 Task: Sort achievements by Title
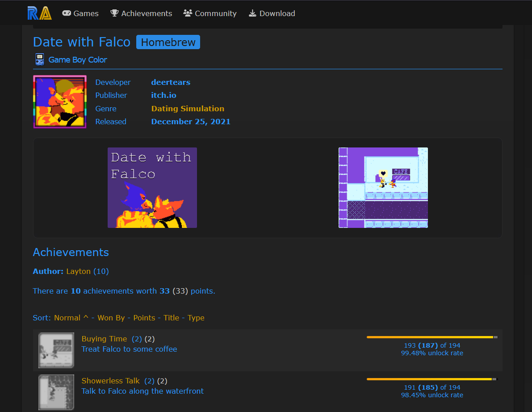171,318
